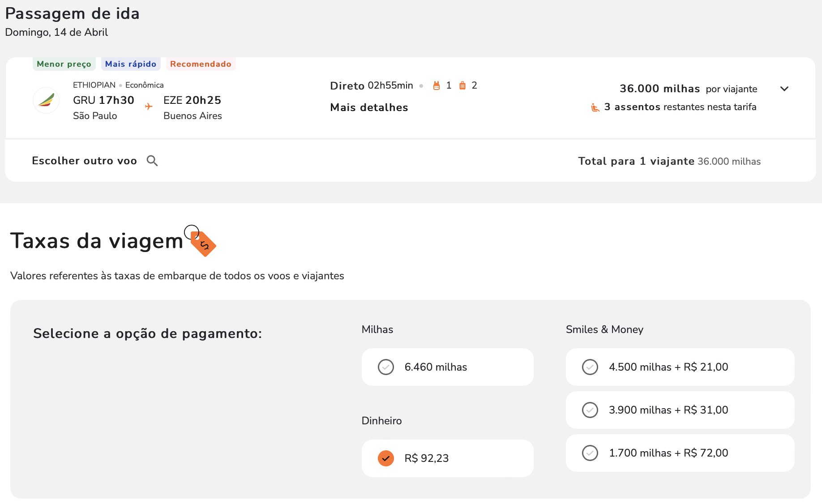Click the Domingo, 14 de Abril date

tap(56, 32)
